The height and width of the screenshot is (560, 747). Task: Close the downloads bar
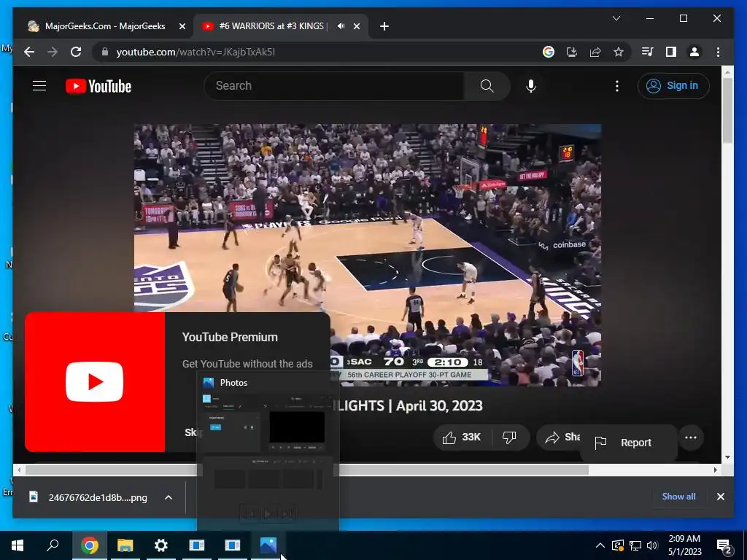click(720, 497)
